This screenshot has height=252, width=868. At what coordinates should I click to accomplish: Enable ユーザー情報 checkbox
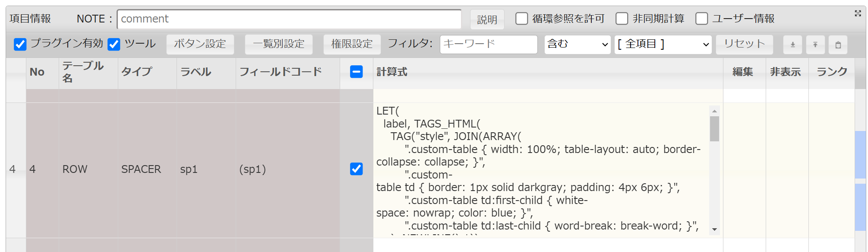tap(701, 19)
